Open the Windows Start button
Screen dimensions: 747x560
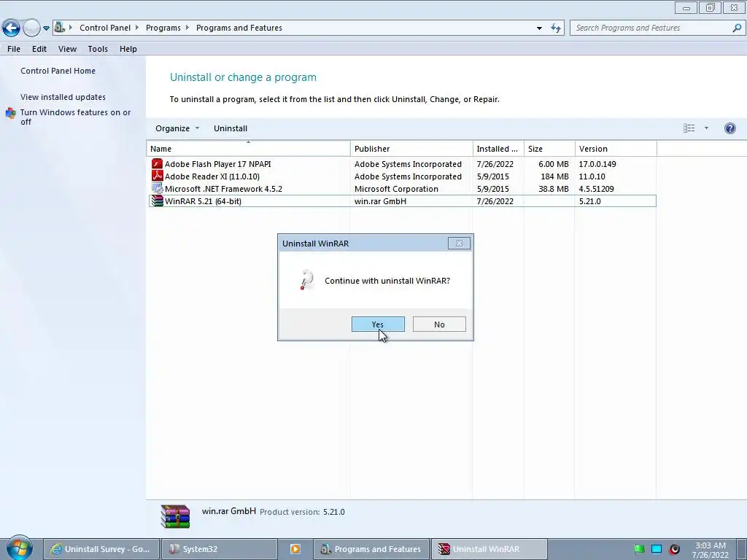[19, 548]
